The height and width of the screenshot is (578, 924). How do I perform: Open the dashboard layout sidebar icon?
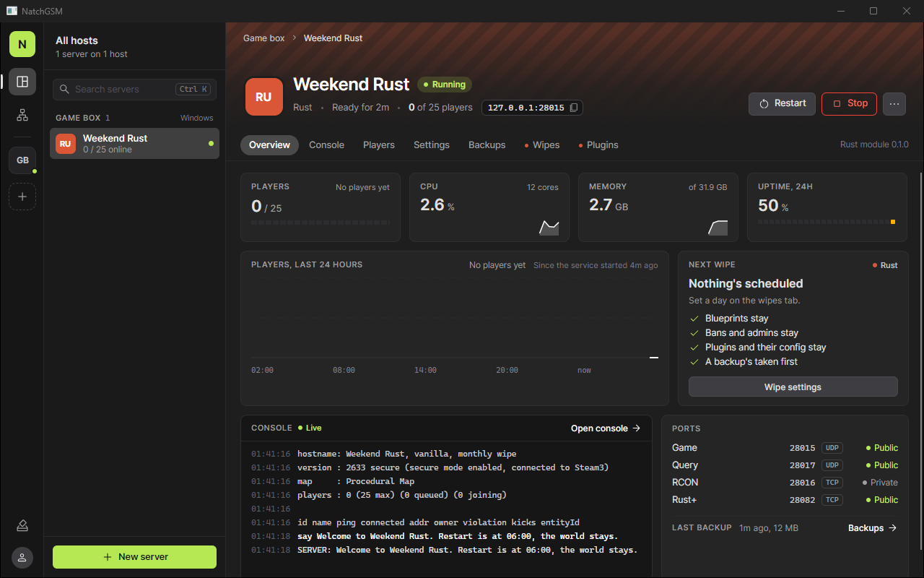pos(22,82)
